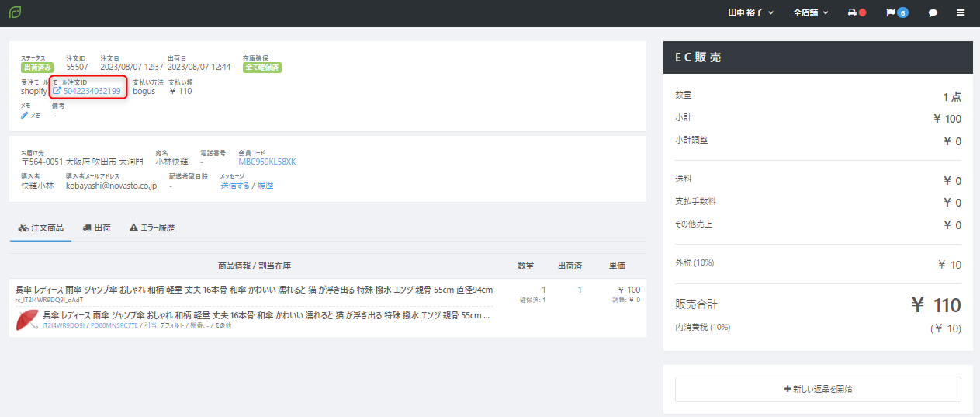Click purchaser name 快輝小林

37,186
